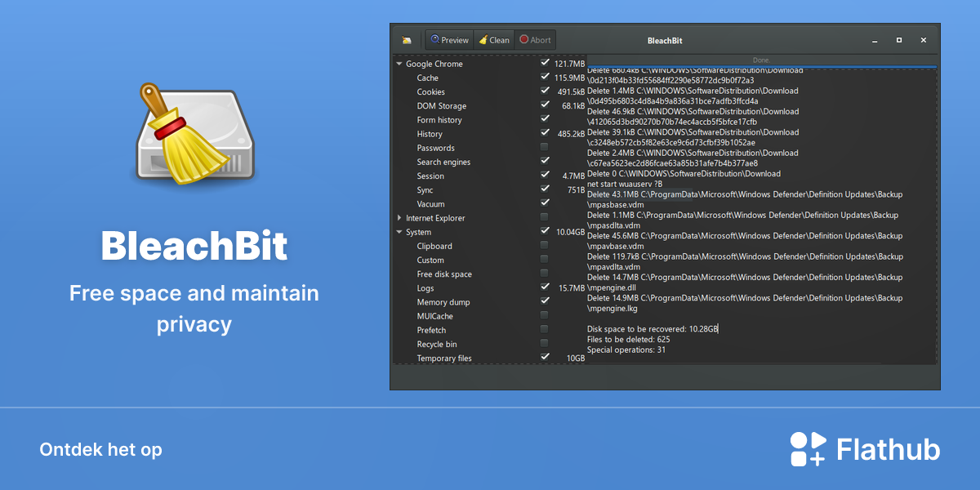
Task: Select the Cache tree item
Action: 428,78
